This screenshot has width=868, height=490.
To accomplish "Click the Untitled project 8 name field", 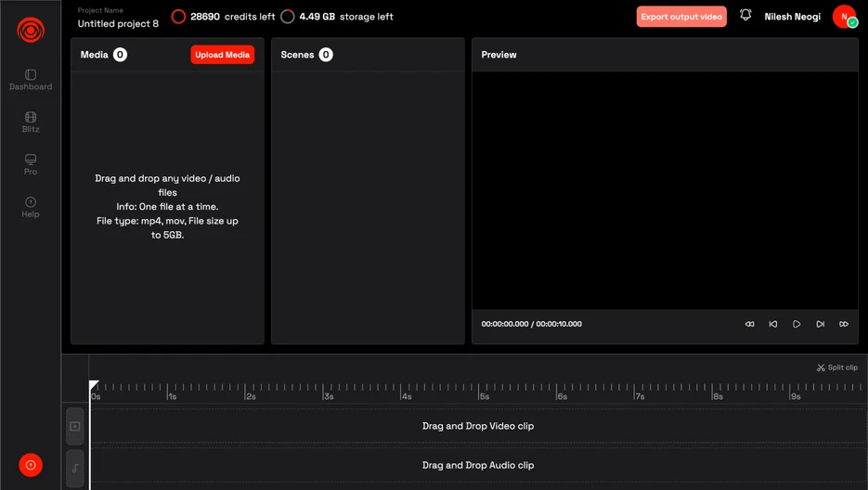I will (x=118, y=23).
